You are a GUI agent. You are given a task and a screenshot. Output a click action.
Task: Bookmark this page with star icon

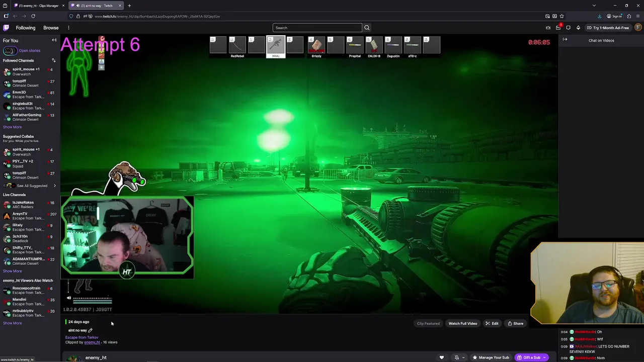coord(562,16)
